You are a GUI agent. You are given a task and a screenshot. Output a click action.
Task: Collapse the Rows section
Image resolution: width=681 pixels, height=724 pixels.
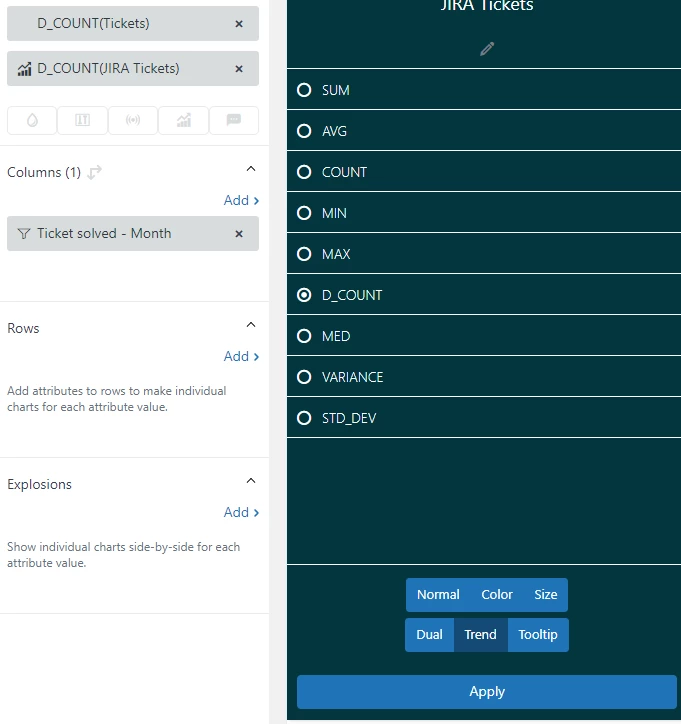pos(251,325)
